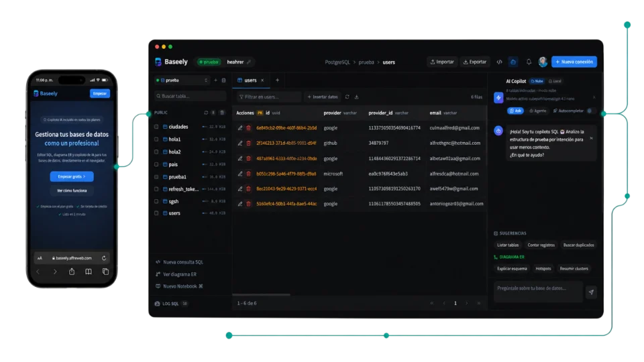The image size is (644, 362).
Task: Click the Explicar esquema suggestion
Action: (x=512, y=269)
